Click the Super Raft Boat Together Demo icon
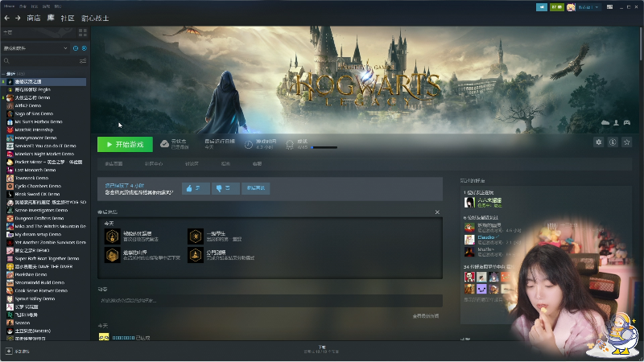This screenshot has width=644, height=362. (10, 258)
